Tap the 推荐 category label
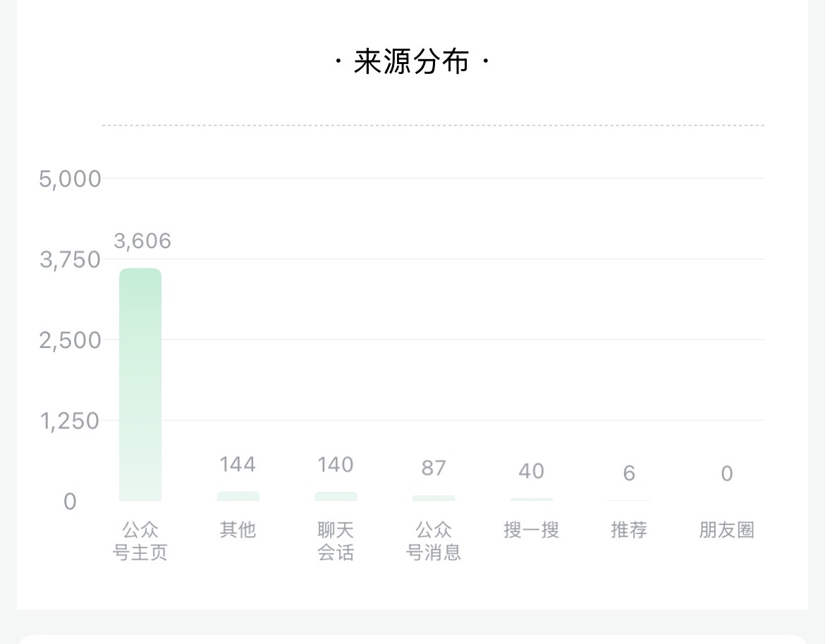This screenshot has width=825, height=644. 629,530
